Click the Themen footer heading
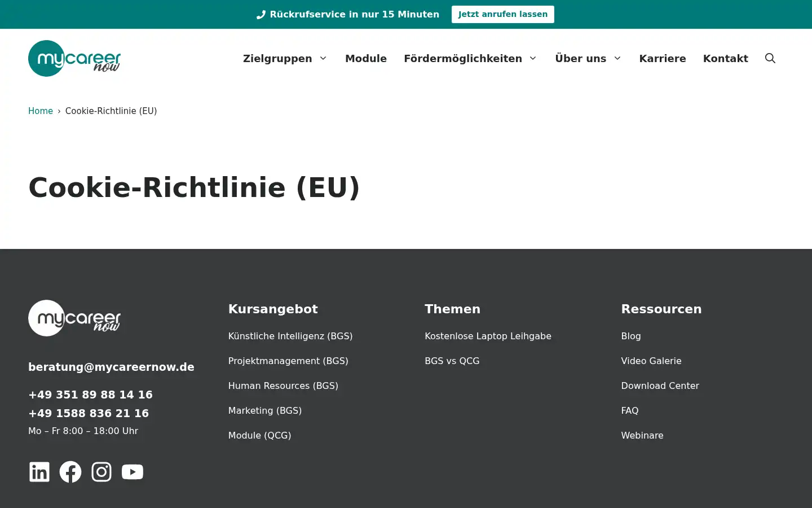Screen dimensions: 812x508 coord(453,309)
